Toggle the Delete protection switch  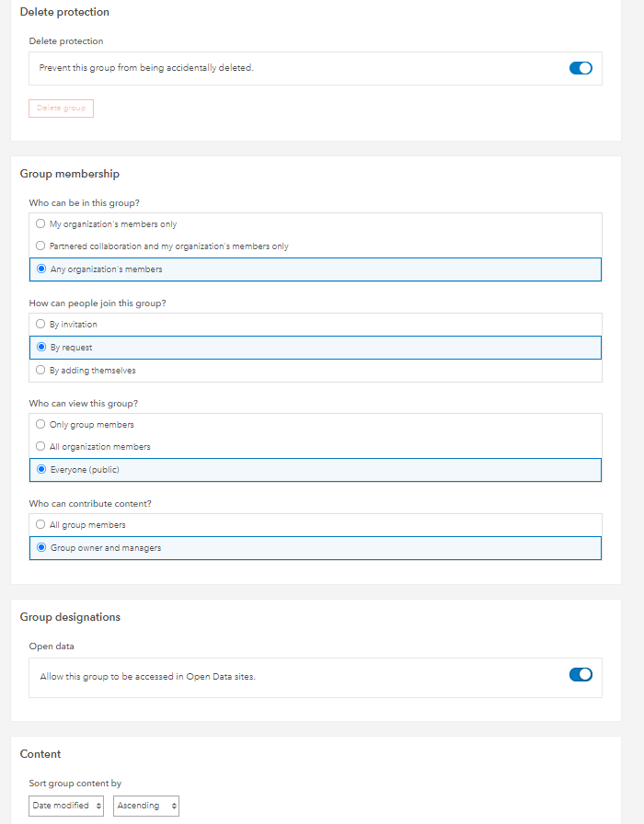tap(581, 68)
